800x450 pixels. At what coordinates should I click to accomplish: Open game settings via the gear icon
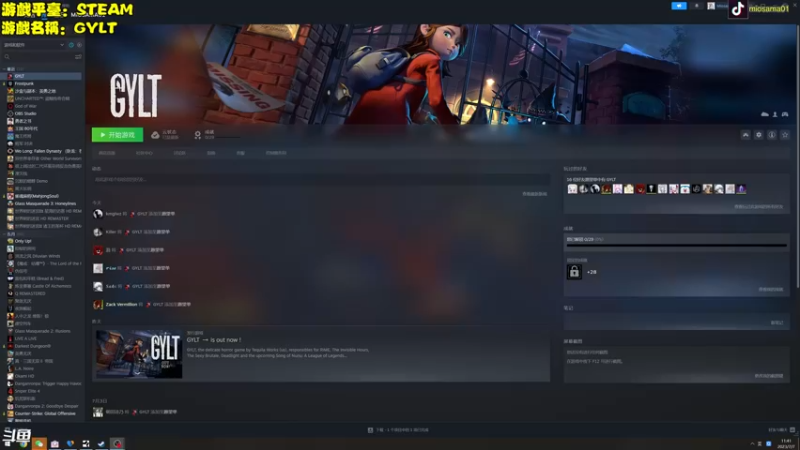[759, 135]
